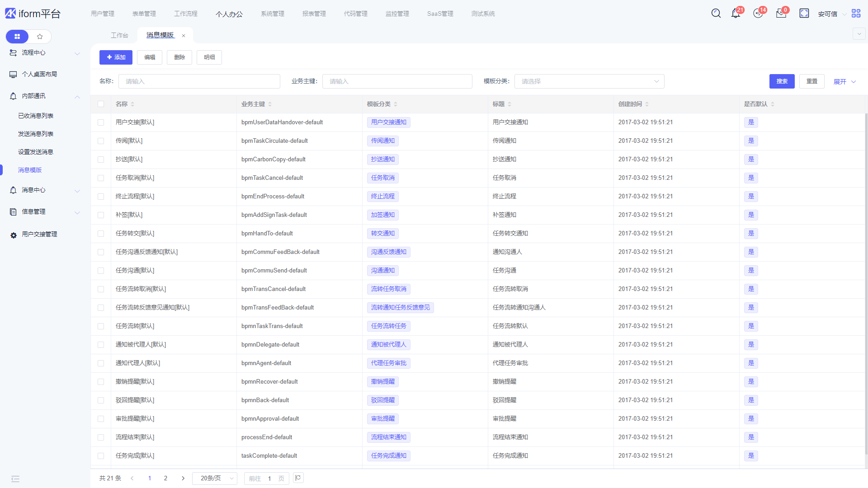
Task: Switch to favorites star view in sidebar
Action: [40, 37]
